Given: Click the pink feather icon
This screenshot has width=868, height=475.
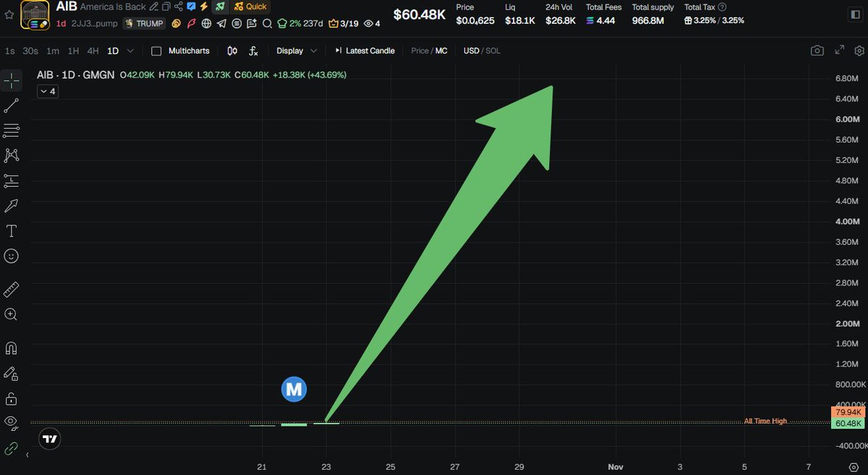Looking at the screenshot, I should (x=191, y=23).
